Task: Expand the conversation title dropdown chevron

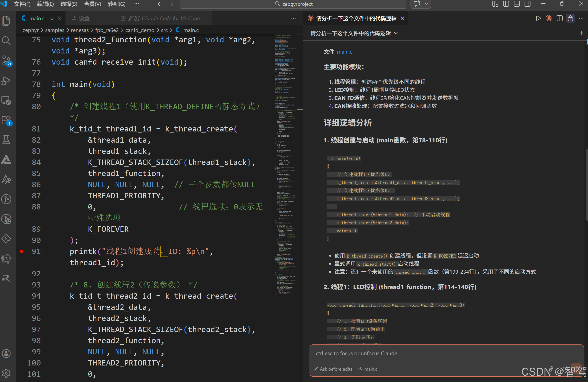Action: pos(396,33)
